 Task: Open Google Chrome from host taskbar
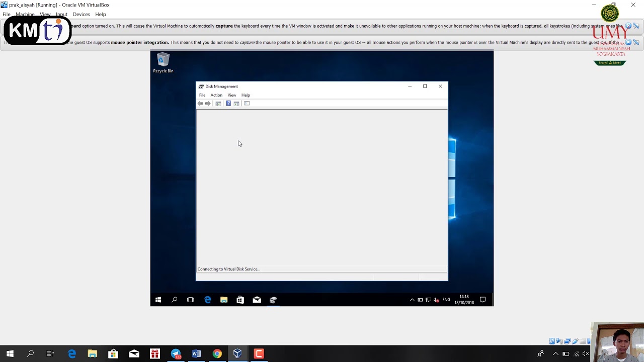pyautogui.click(x=217, y=353)
